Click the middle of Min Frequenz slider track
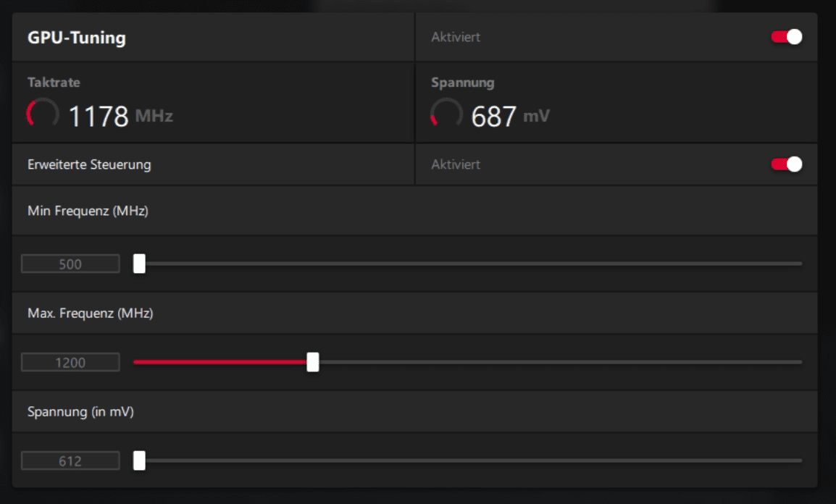This screenshot has width=836, height=504. tap(468, 264)
